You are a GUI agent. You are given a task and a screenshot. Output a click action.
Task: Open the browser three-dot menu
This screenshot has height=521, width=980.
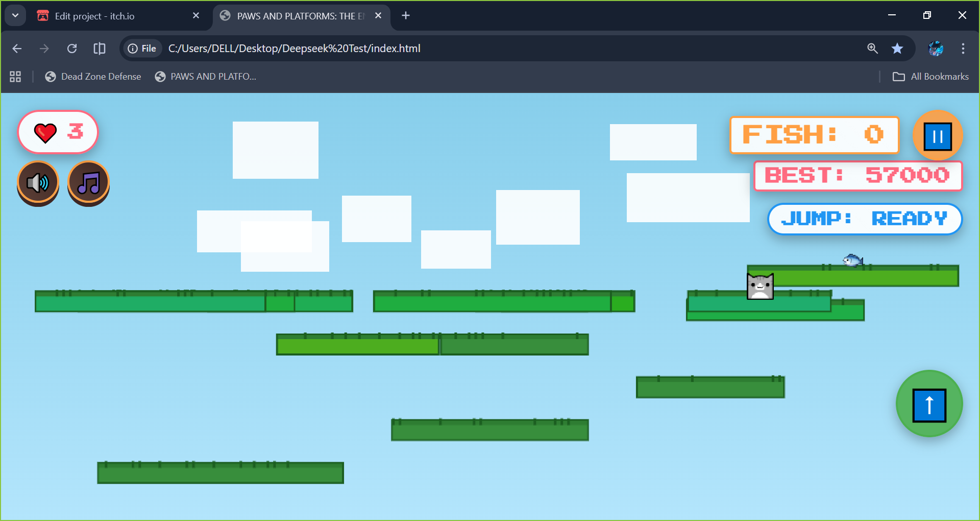click(963, 49)
